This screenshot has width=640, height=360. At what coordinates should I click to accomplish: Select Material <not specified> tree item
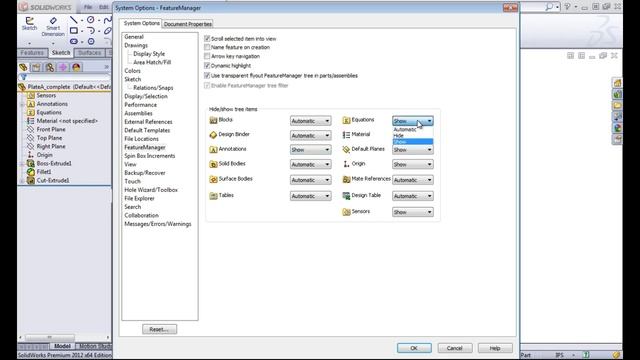[67, 121]
